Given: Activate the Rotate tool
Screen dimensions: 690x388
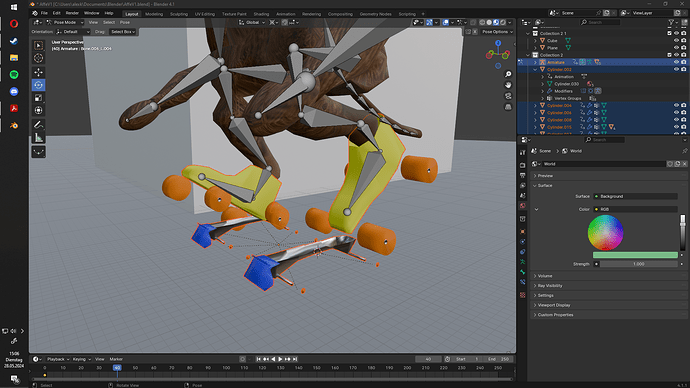Looking at the screenshot, I should (39, 85).
